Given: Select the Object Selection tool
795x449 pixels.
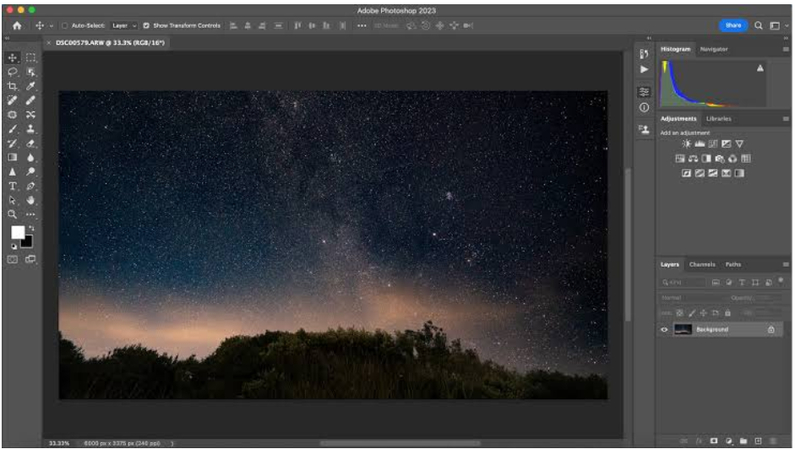Looking at the screenshot, I should (31, 72).
